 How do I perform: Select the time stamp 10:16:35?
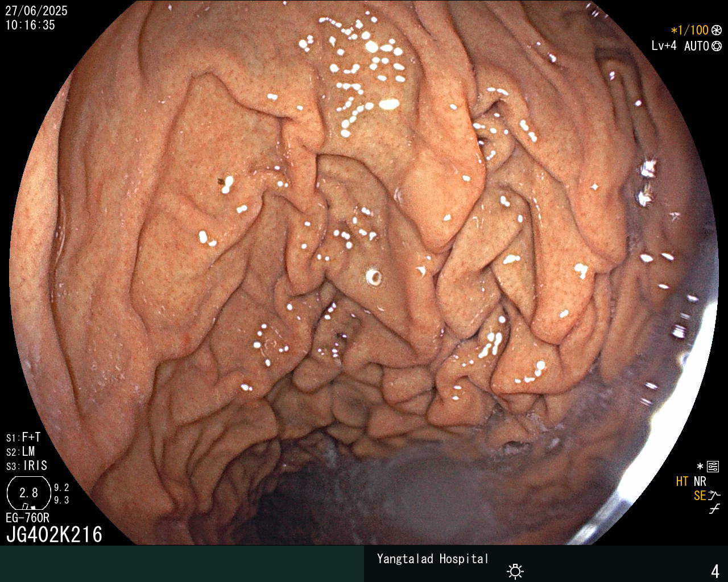pyautogui.click(x=30, y=25)
